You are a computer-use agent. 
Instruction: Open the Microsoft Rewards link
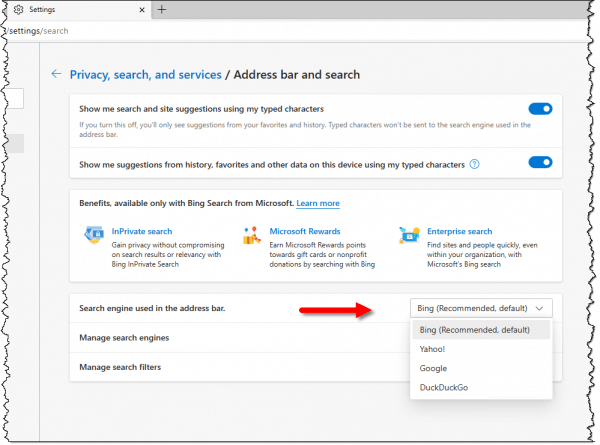click(305, 231)
